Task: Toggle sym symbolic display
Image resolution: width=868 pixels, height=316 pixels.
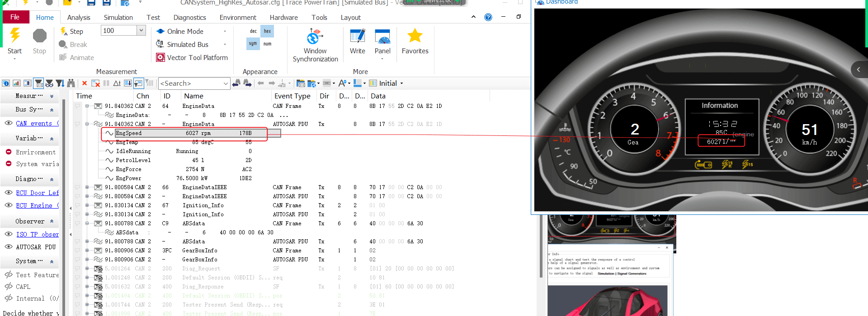Action: coord(253,44)
